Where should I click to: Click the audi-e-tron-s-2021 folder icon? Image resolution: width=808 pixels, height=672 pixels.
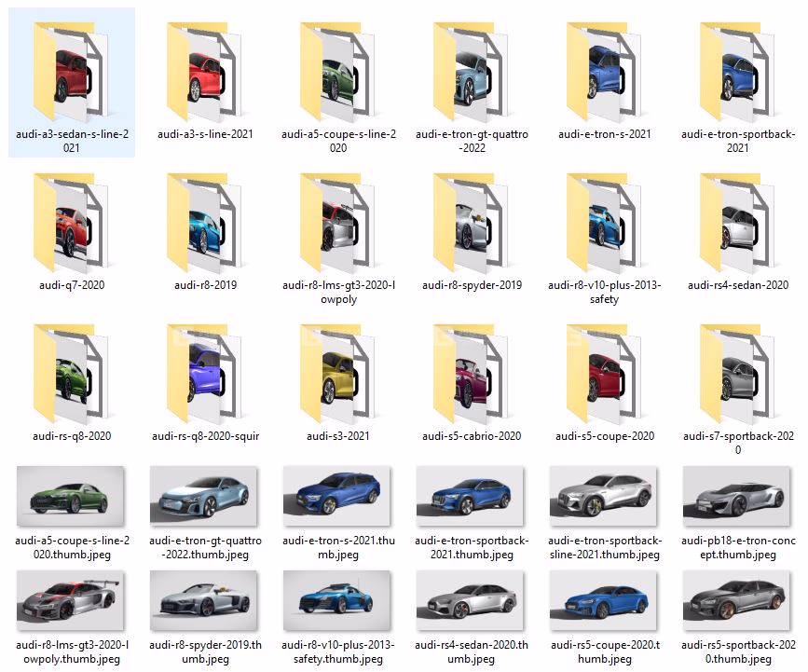[605, 72]
